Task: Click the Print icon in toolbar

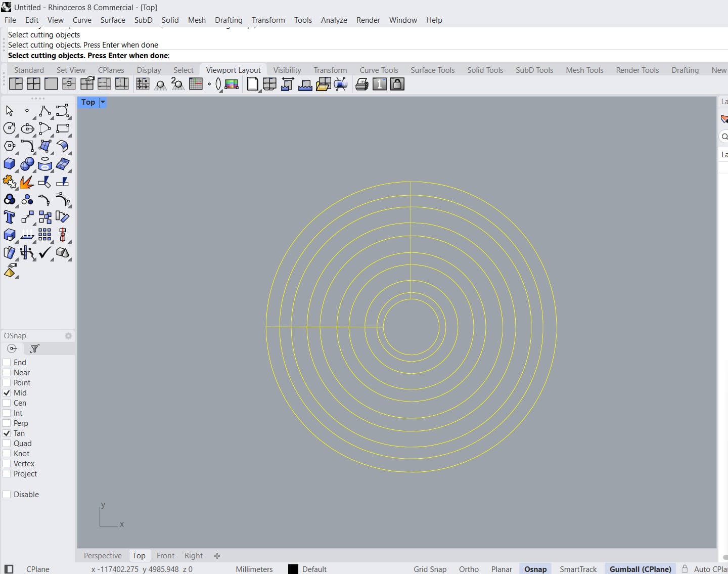Action: [x=361, y=84]
